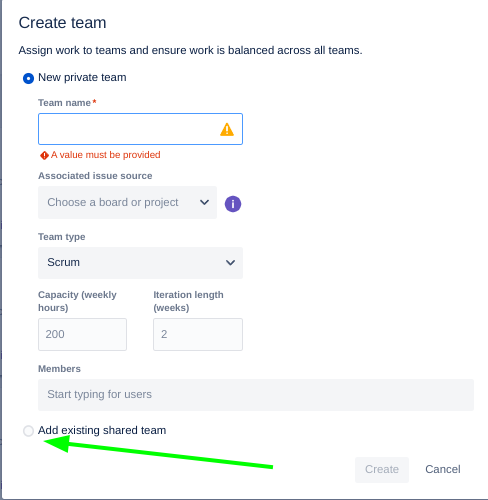
Task: Click the A value must be provided message
Action: [x=106, y=155]
